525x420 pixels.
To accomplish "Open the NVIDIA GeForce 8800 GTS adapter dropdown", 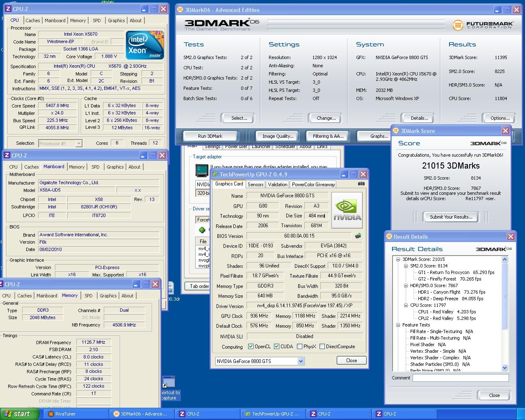I will [301, 361].
